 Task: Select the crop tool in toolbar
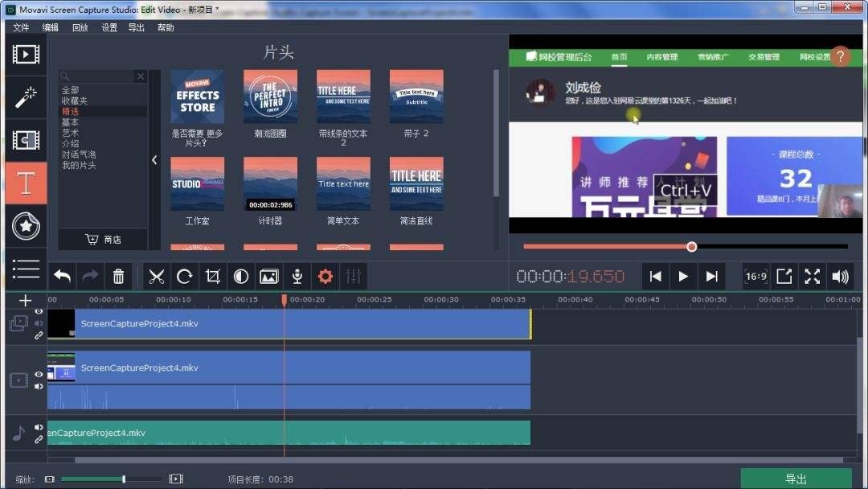pyautogui.click(x=213, y=277)
